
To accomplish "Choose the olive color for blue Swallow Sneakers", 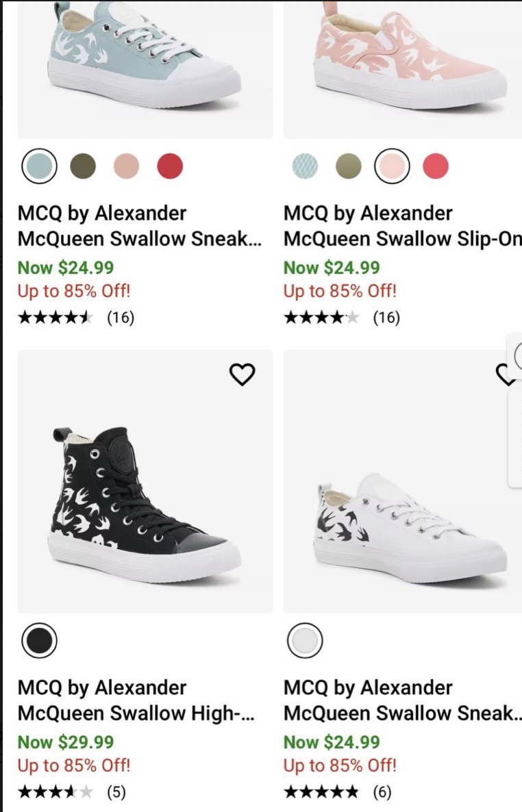I will click(x=82, y=164).
